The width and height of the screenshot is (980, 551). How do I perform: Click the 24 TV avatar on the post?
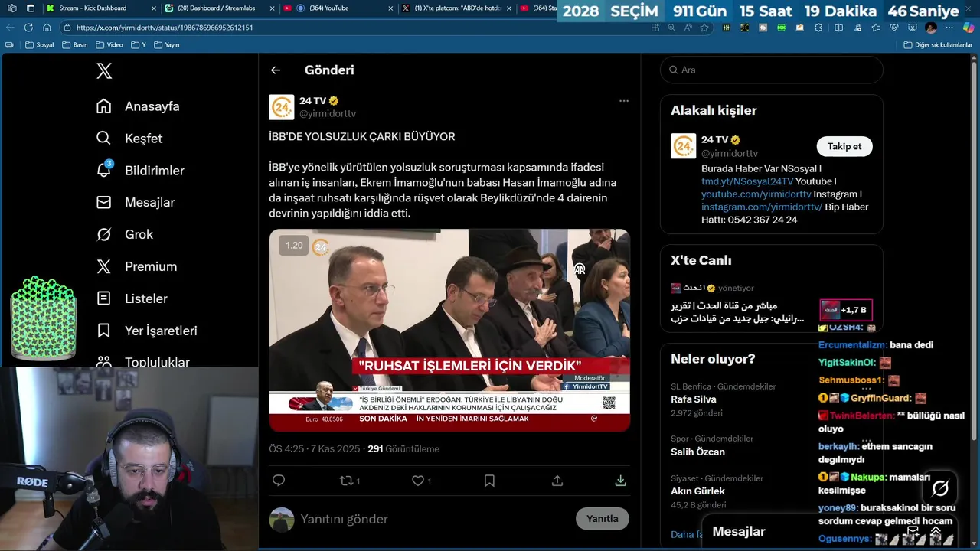[x=282, y=107]
